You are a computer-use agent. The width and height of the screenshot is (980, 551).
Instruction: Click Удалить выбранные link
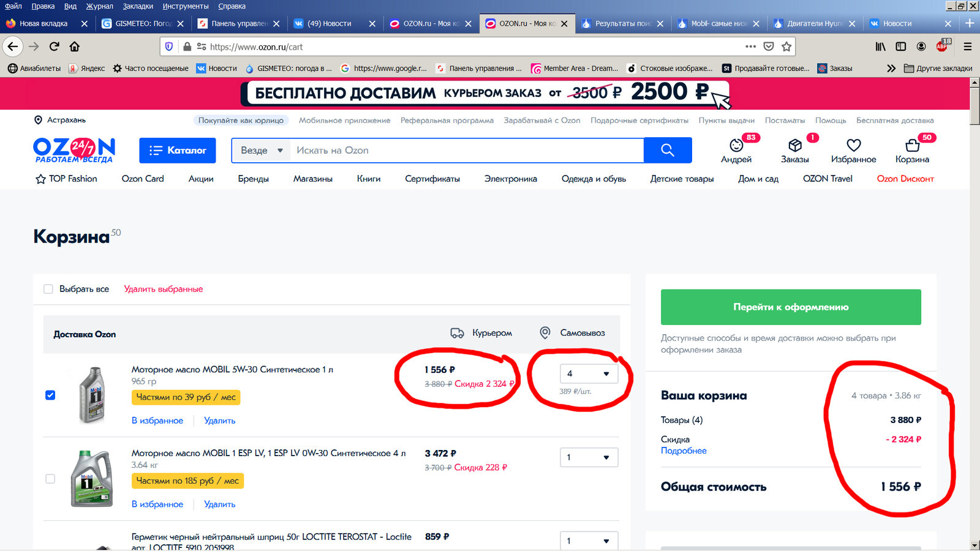click(164, 289)
